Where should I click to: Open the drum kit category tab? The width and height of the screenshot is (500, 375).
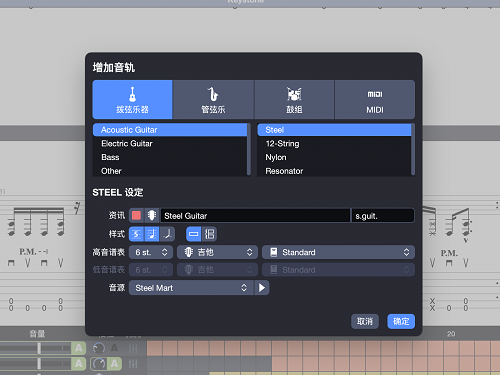coord(294,99)
